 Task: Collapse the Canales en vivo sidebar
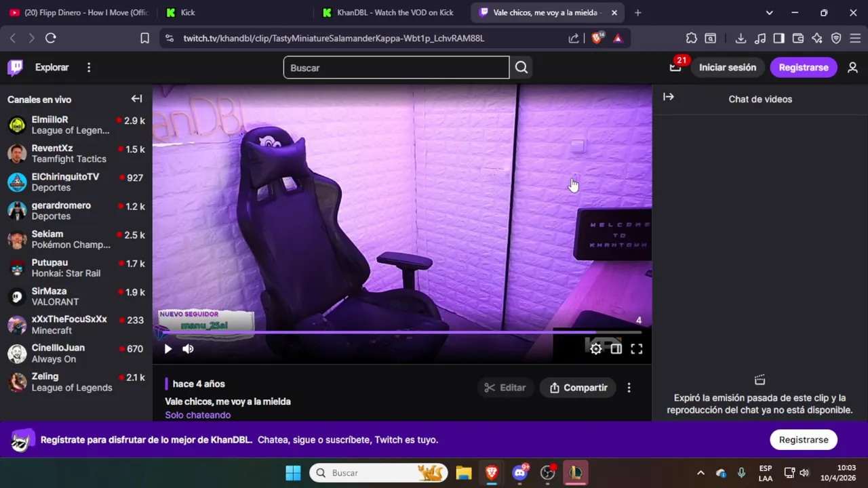136,99
